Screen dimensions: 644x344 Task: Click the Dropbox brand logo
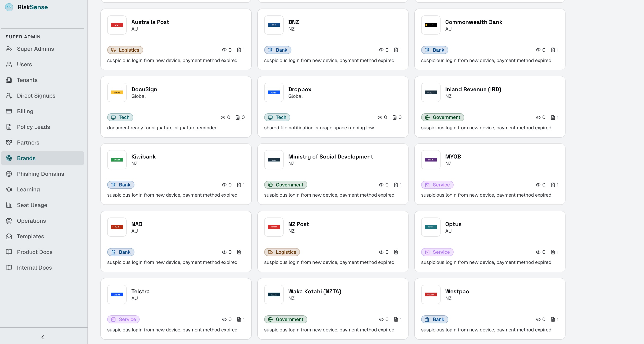pyautogui.click(x=274, y=92)
